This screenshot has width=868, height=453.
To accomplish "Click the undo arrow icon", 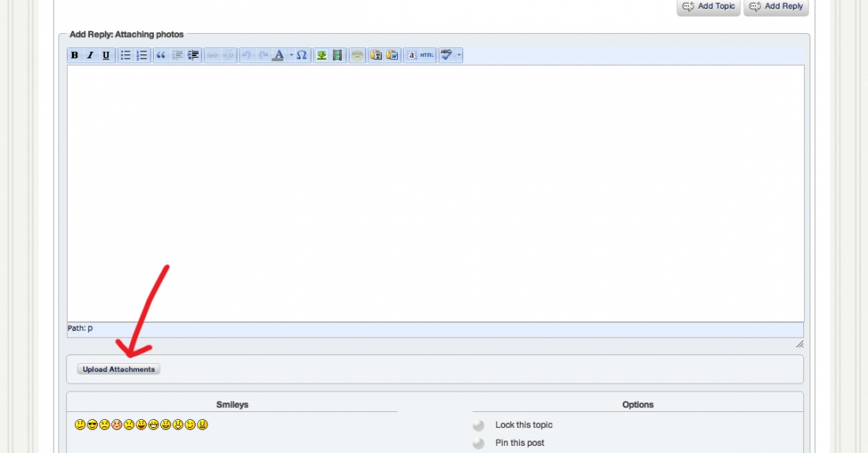I will tap(247, 55).
